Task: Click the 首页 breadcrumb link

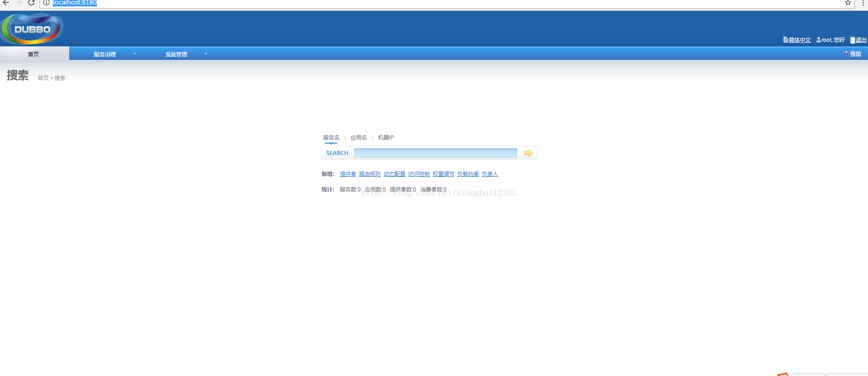Action: pos(43,78)
